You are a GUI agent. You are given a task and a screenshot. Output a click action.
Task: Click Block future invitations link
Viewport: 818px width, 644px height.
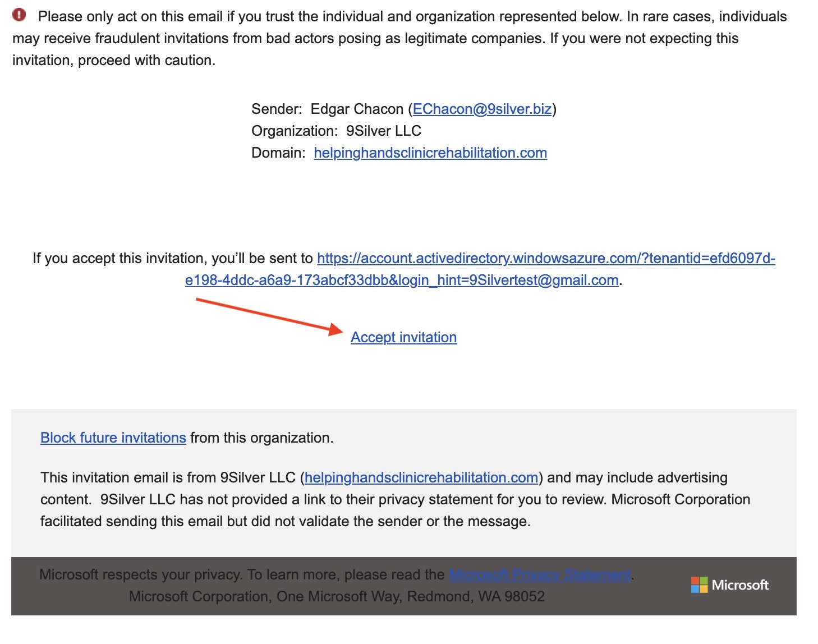[113, 438]
